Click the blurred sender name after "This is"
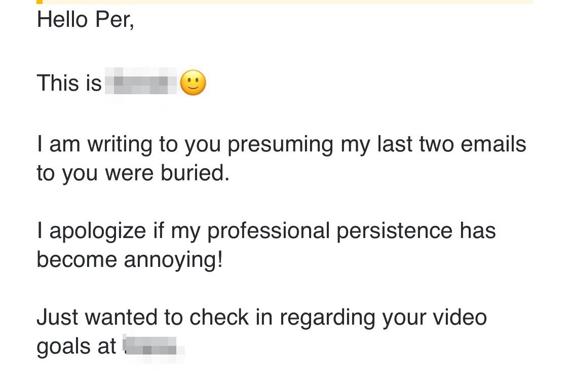Viewport: 570px width, 392px height. (x=141, y=81)
